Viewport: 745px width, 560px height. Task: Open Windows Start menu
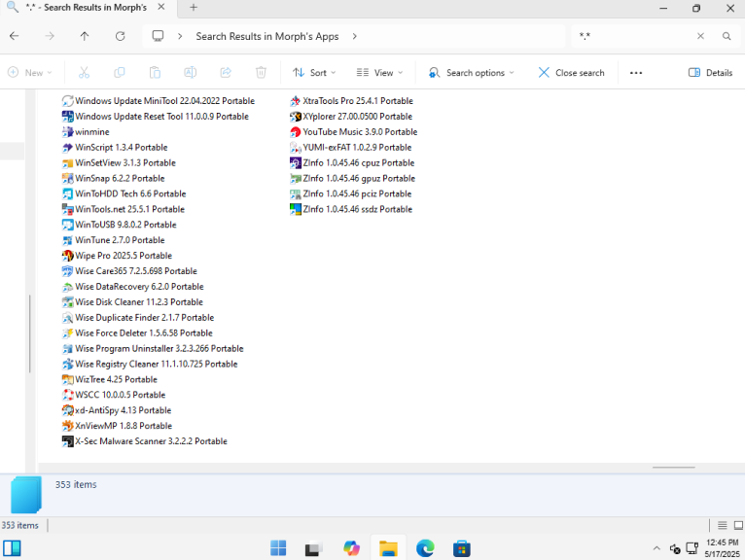pos(278,548)
